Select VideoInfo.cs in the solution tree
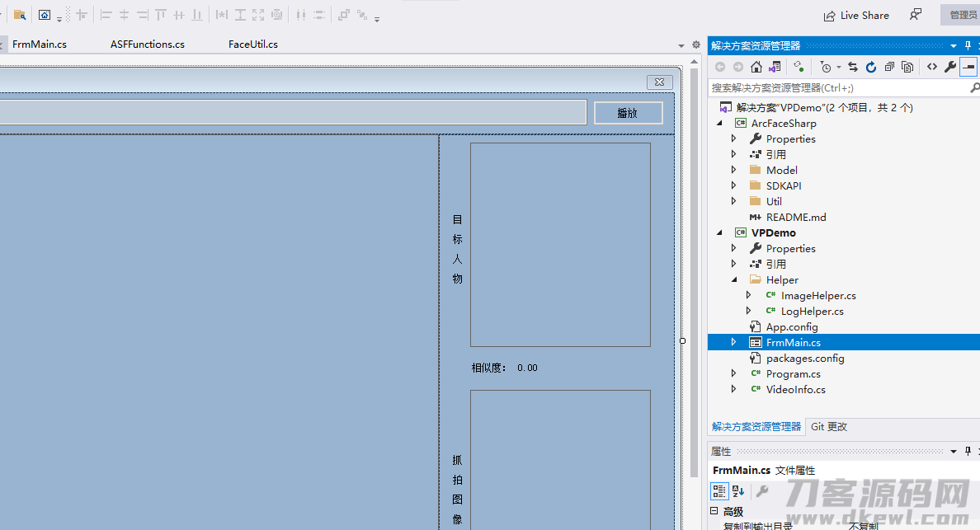This screenshot has width=980, height=530. [x=795, y=389]
